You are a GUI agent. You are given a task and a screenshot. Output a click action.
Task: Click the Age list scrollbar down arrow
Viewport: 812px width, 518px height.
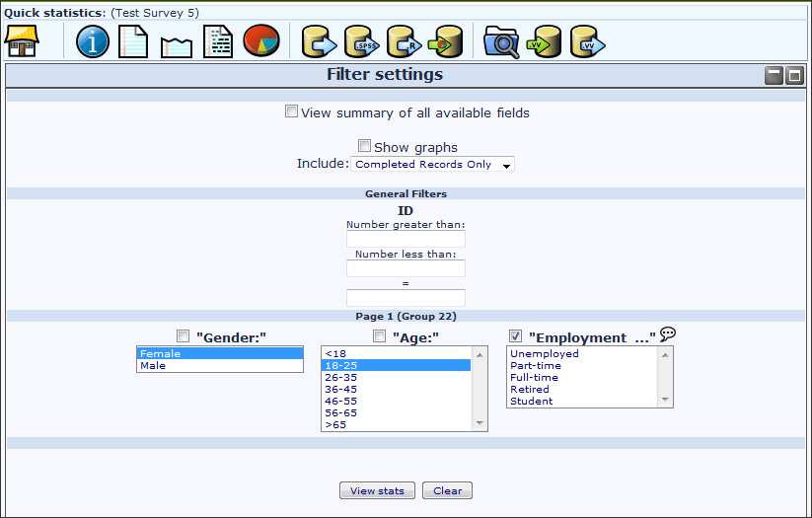(480, 424)
